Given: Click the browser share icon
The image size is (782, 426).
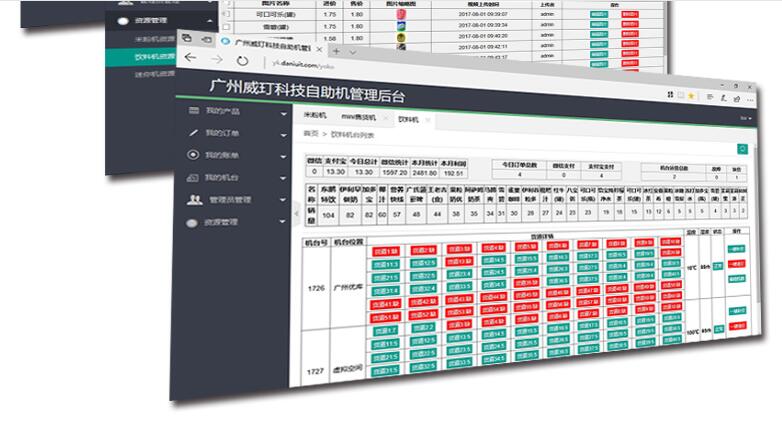Looking at the screenshot, I should pos(737,99).
